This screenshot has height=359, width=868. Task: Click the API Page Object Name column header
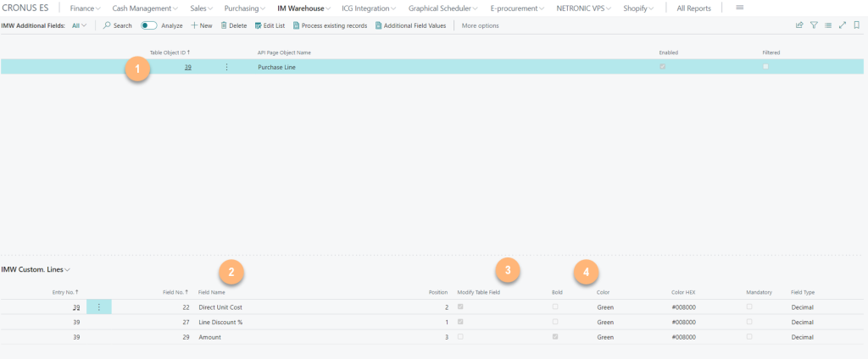[x=284, y=52]
